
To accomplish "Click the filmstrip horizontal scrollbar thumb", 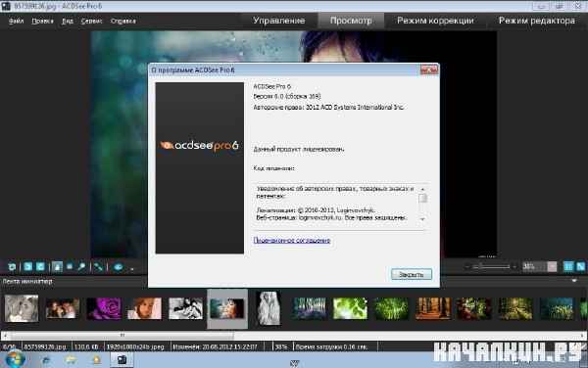I will 122,335.
